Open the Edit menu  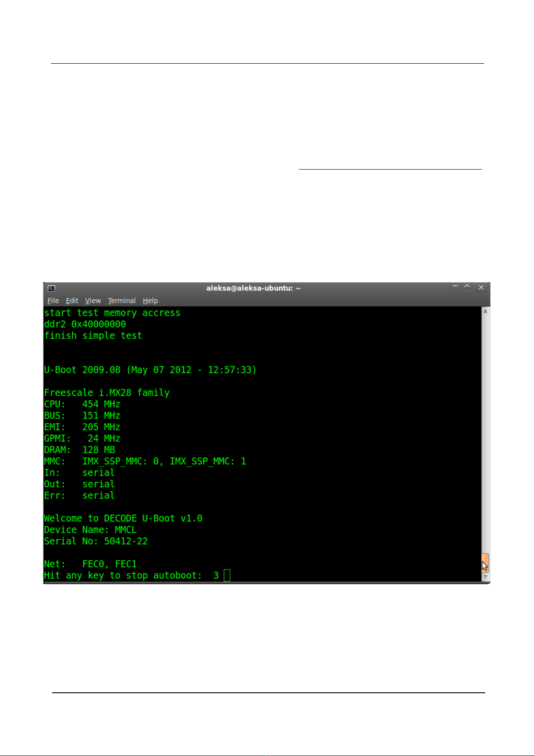tap(72, 301)
